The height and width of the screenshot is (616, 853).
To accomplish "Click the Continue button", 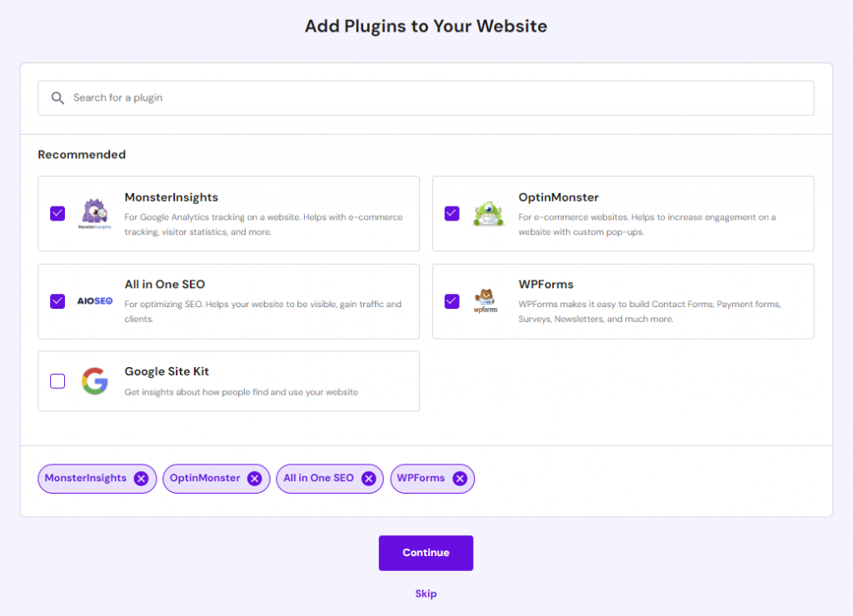I will pyautogui.click(x=426, y=552).
